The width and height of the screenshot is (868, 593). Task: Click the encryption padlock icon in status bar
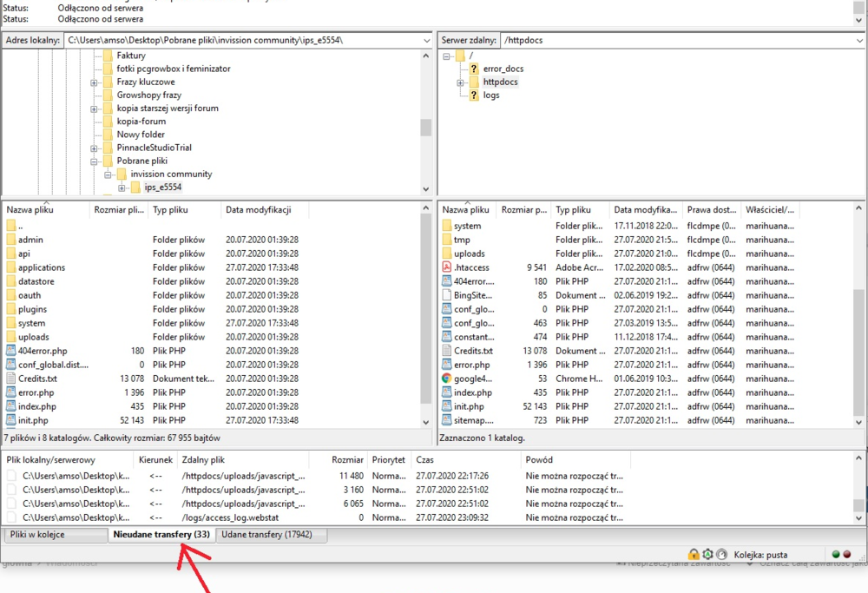pos(694,554)
